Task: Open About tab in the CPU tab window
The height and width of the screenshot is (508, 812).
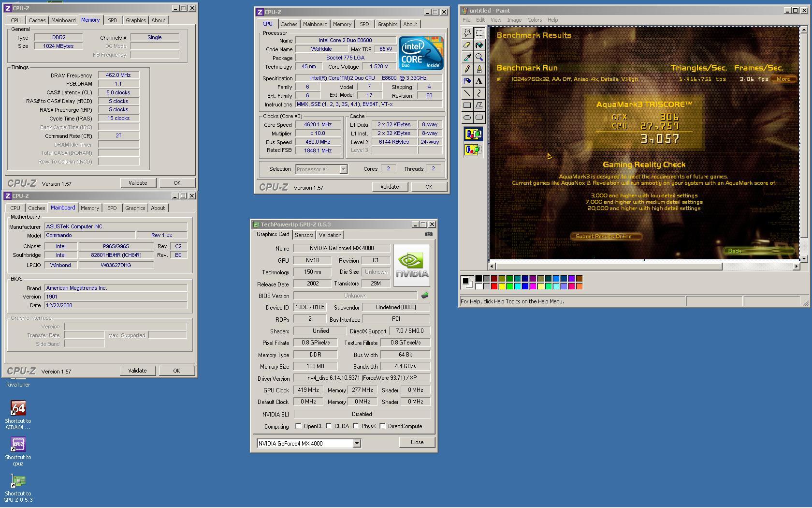Action: tap(410, 24)
